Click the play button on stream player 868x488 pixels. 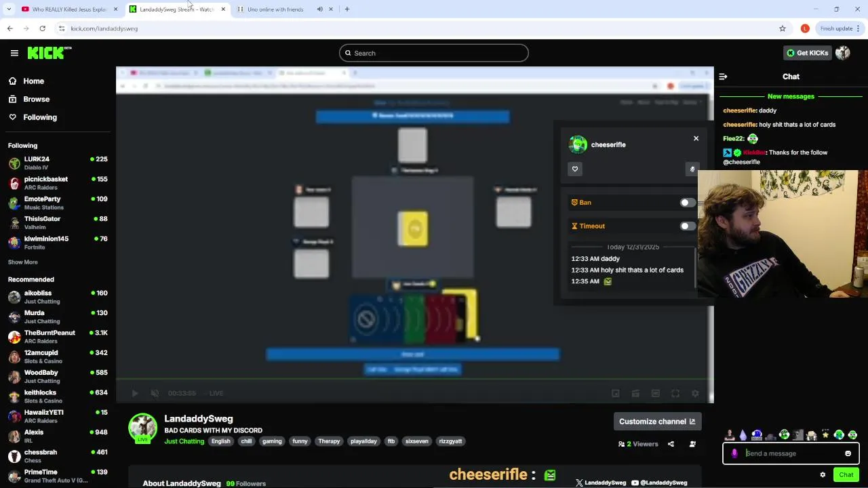[x=134, y=393]
